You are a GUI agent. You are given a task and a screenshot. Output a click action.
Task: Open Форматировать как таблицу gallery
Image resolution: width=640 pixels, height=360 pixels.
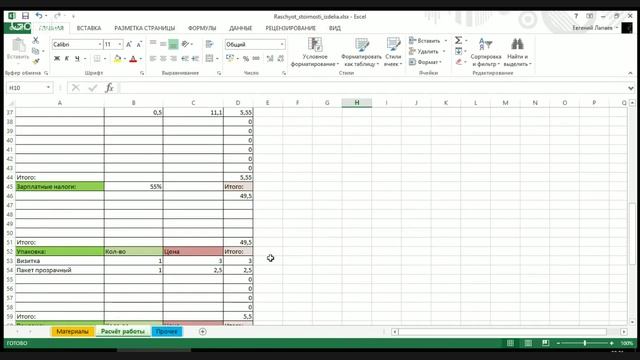[x=361, y=52]
